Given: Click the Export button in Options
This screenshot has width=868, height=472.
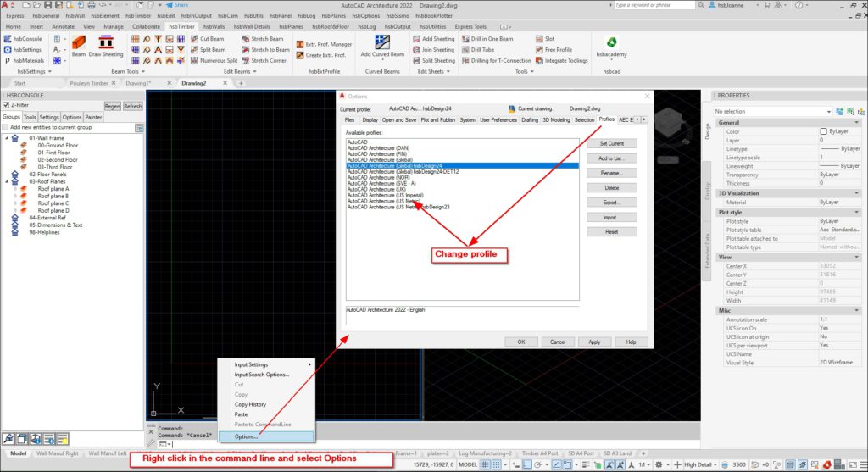Looking at the screenshot, I should point(612,203).
